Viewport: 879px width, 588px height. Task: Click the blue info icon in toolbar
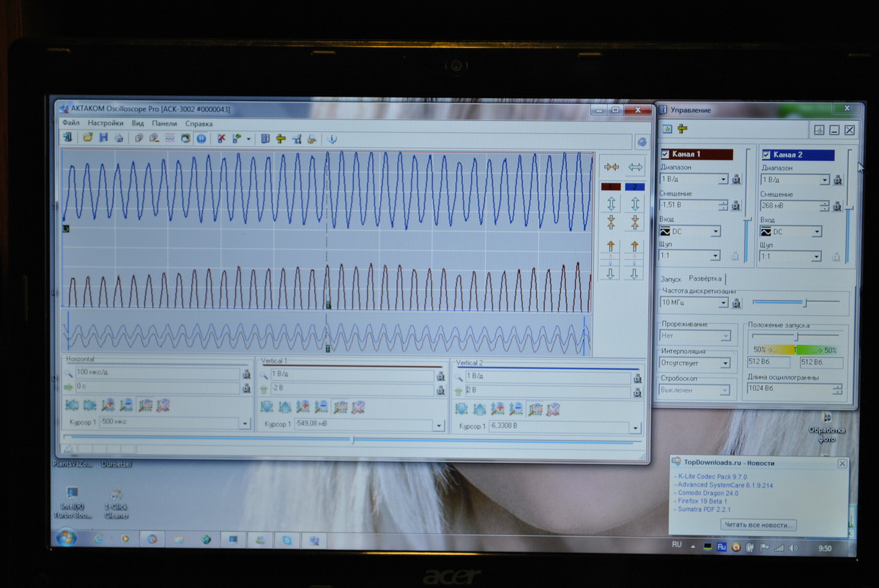click(x=331, y=139)
